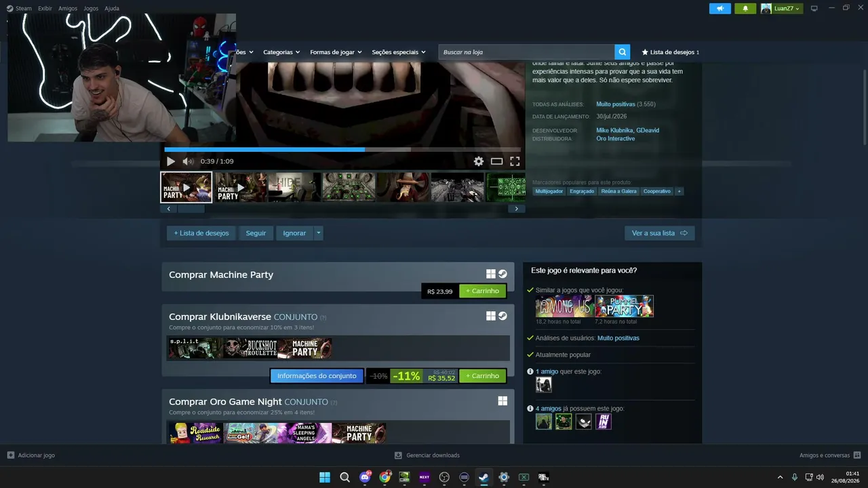Image resolution: width=868 pixels, height=488 pixels.
Task: Open Google Chrome from the taskbar
Action: pos(384,477)
